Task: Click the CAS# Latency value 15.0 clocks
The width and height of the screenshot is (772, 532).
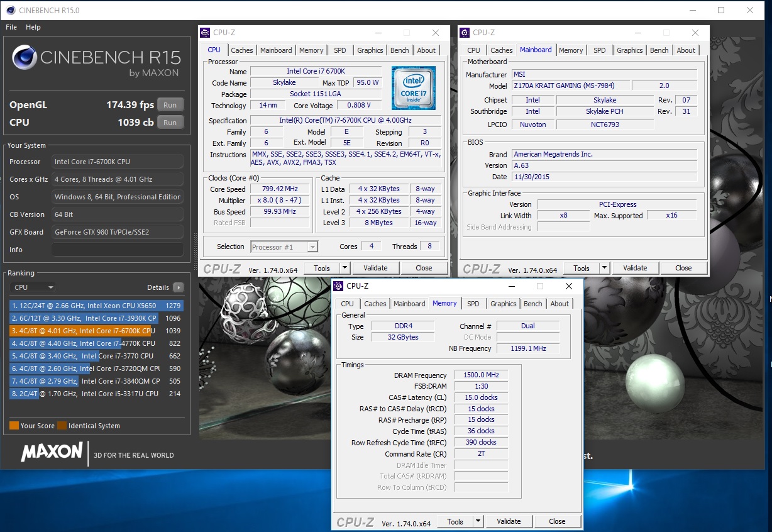Action: pos(481,397)
